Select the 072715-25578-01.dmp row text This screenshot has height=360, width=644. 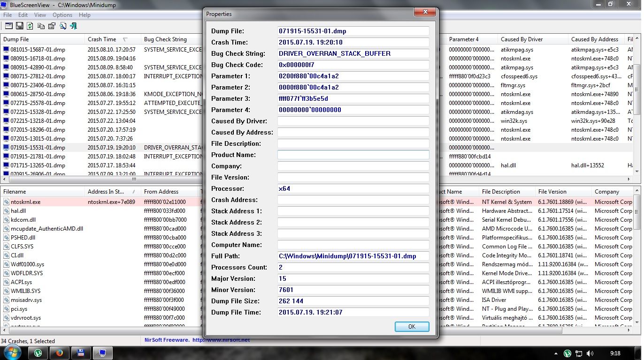tap(38, 103)
